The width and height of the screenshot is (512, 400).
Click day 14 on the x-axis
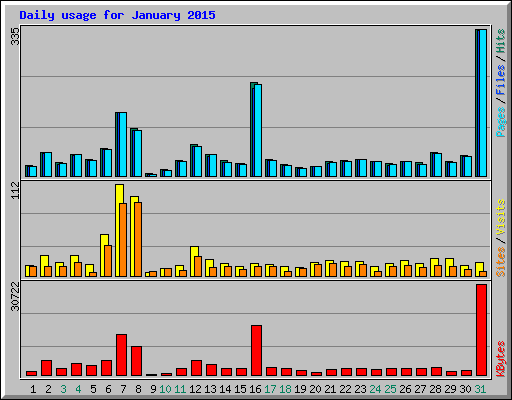pyautogui.click(x=225, y=389)
